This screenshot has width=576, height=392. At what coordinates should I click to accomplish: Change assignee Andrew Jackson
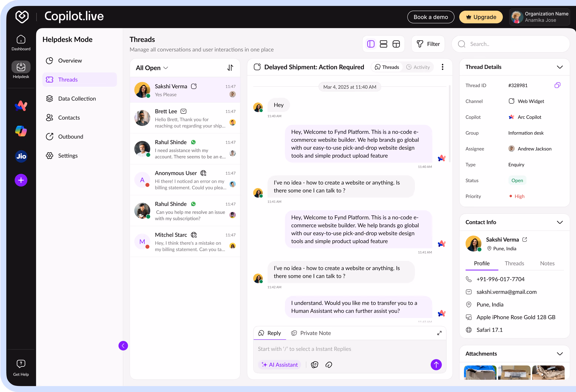pyautogui.click(x=530, y=149)
